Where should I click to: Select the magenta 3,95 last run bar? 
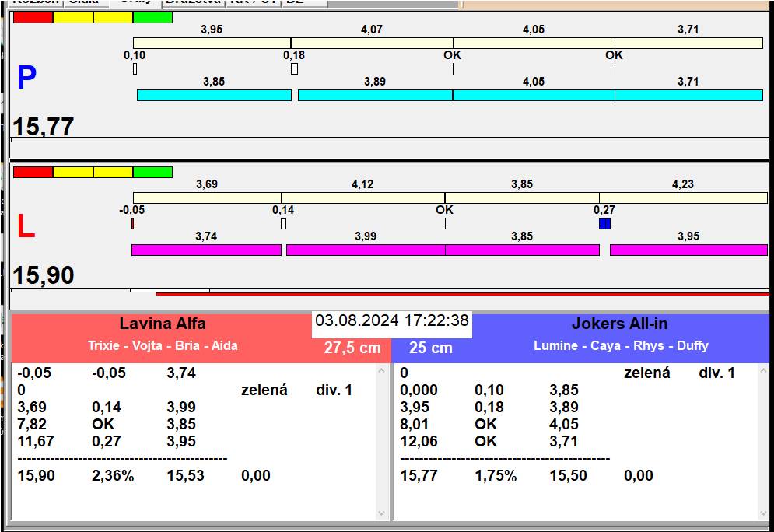click(688, 250)
